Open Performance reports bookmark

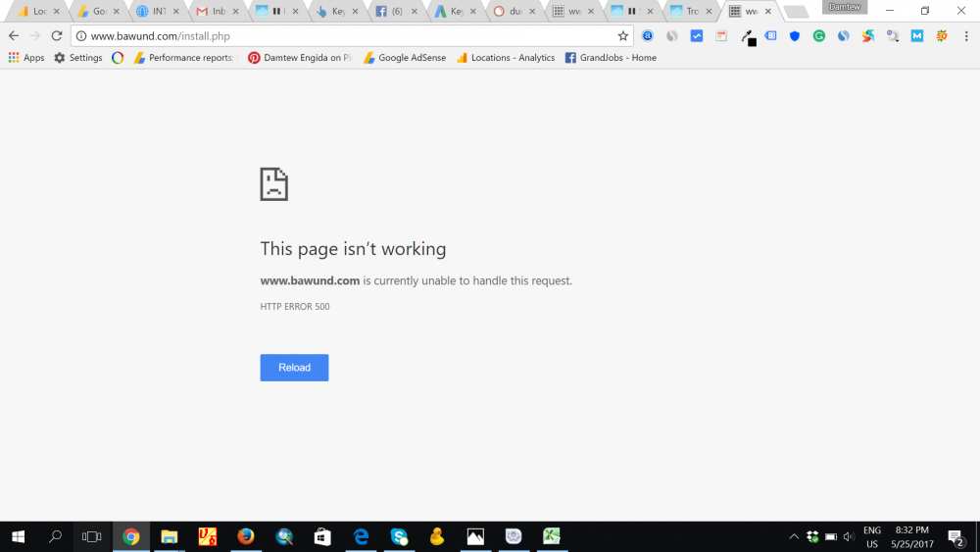185,58
